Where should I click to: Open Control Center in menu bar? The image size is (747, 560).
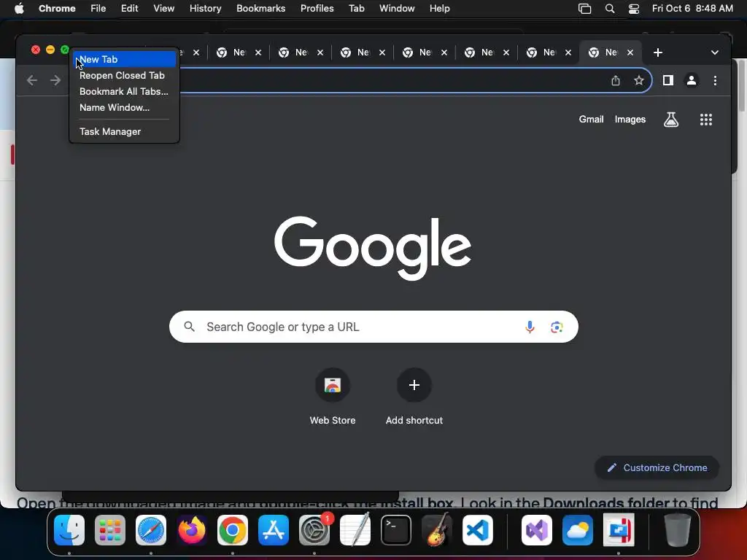pyautogui.click(x=634, y=9)
